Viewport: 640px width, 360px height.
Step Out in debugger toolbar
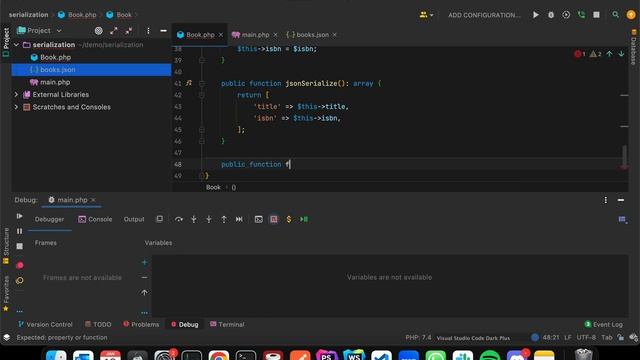pos(224,219)
